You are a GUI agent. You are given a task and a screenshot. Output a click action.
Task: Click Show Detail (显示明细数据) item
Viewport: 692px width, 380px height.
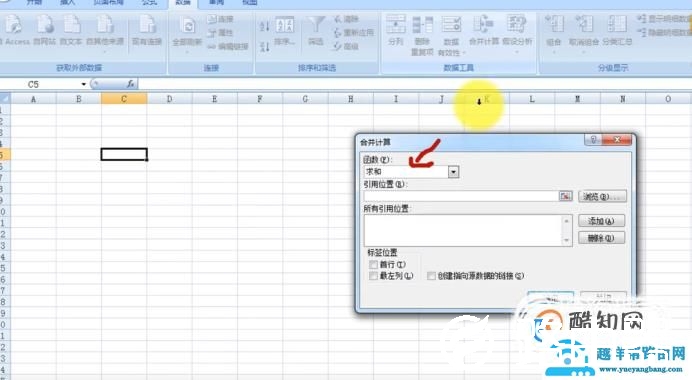(x=664, y=19)
